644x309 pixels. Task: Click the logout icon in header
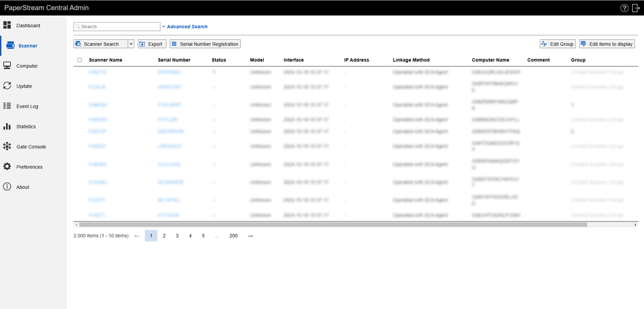636,8
